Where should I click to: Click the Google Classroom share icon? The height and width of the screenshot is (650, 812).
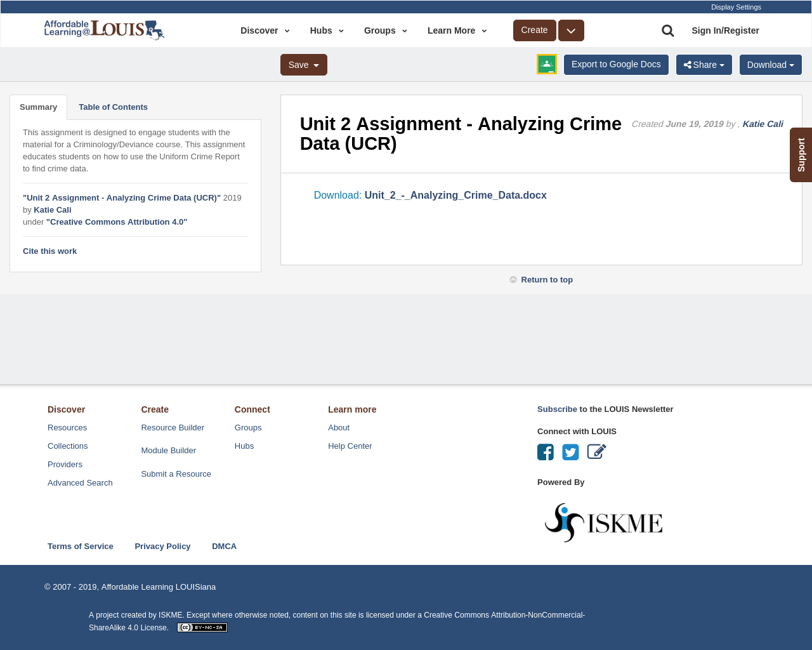tap(546, 65)
